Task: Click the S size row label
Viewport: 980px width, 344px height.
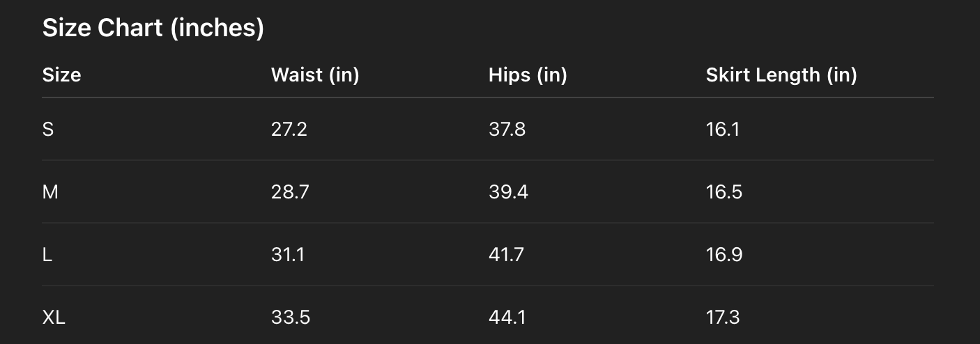Action: 48,130
